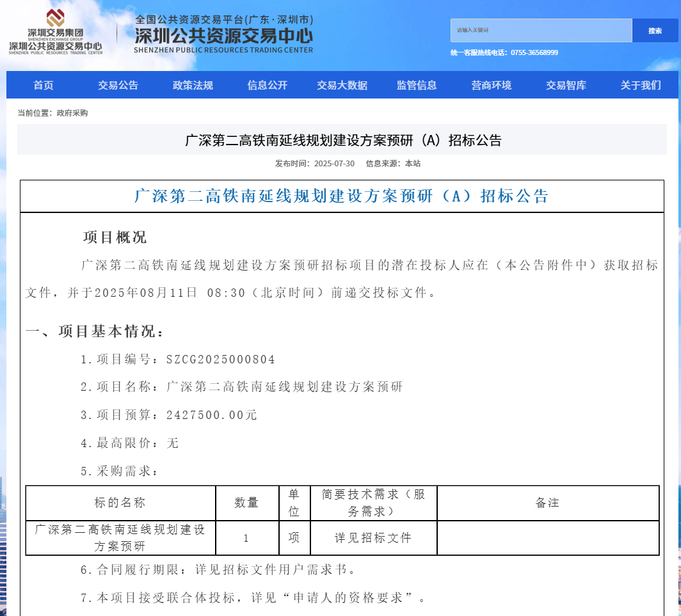The image size is (681, 616).
Task: Click the black announcement headline in grey bar
Action: pos(343,140)
